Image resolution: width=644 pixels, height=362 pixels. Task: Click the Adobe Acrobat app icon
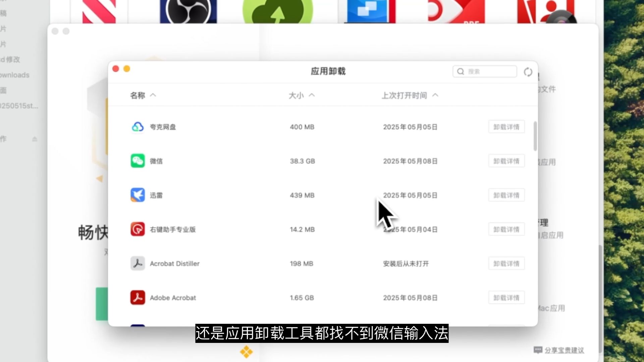[138, 298]
